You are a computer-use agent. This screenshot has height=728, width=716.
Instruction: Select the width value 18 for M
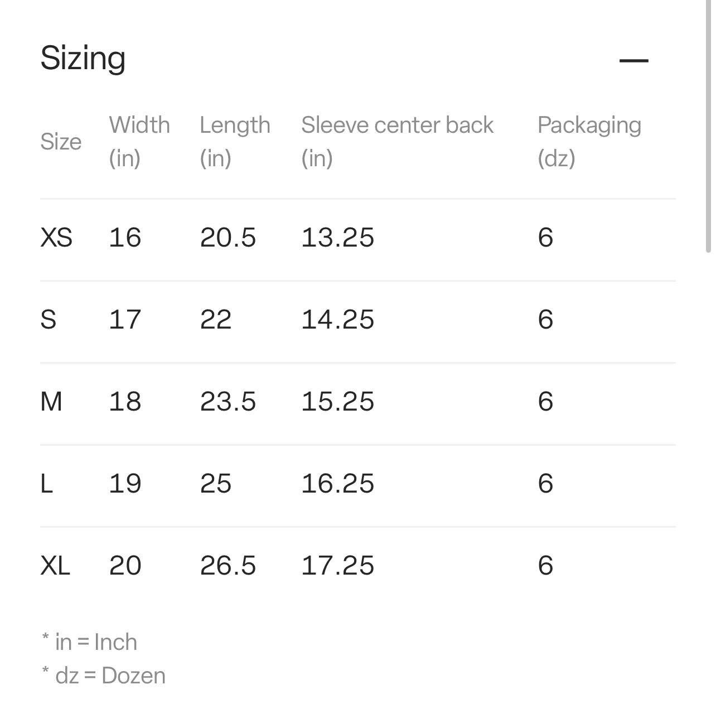coord(125,402)
